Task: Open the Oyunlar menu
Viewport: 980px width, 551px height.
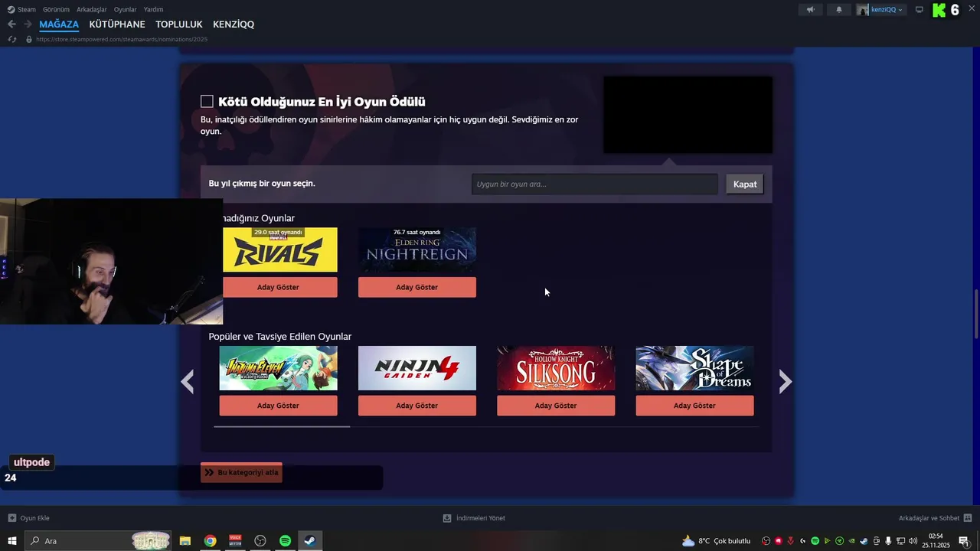Action: [x=126, y=10]
